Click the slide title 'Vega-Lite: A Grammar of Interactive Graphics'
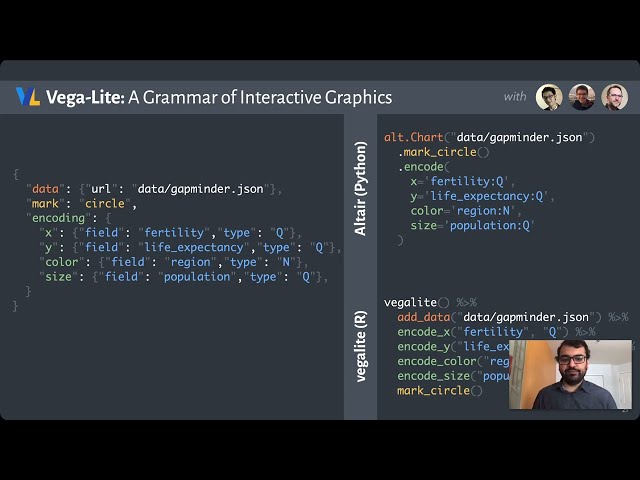This screenshot has width=640, height=480. [x=219, y=98]
